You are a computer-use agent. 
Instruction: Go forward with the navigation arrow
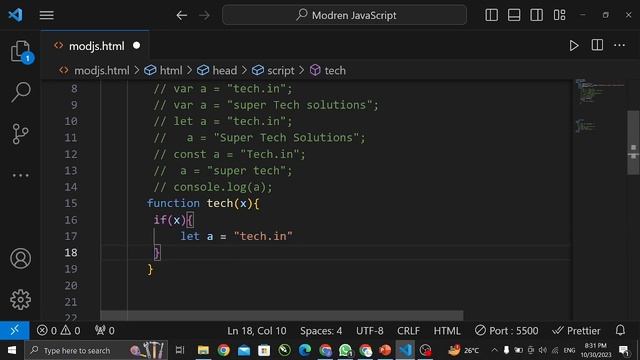pyautogui.click(x=204, y=16)
